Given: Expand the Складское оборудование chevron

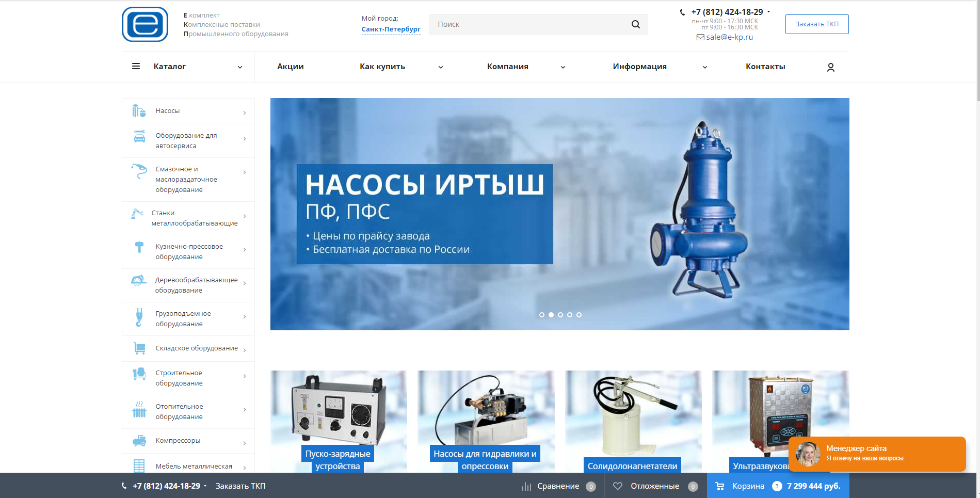Looking at the screenshot, I should 245,350.
